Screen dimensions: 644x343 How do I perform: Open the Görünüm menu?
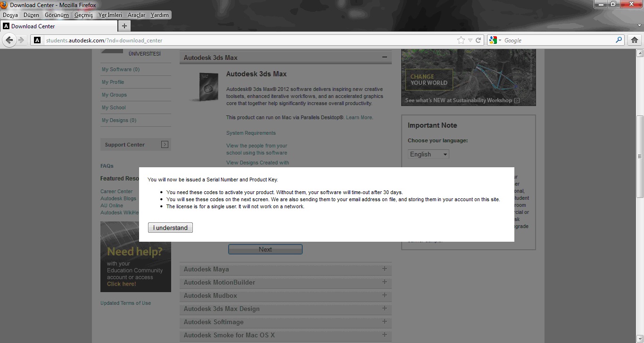[x=57, y=15]
